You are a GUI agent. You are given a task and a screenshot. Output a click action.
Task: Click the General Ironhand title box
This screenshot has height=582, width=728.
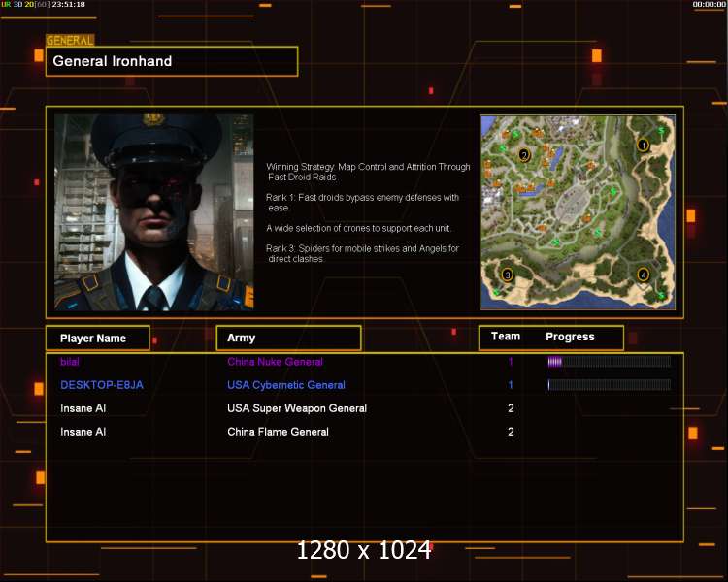pyautogui.click(x=172, y=61)
